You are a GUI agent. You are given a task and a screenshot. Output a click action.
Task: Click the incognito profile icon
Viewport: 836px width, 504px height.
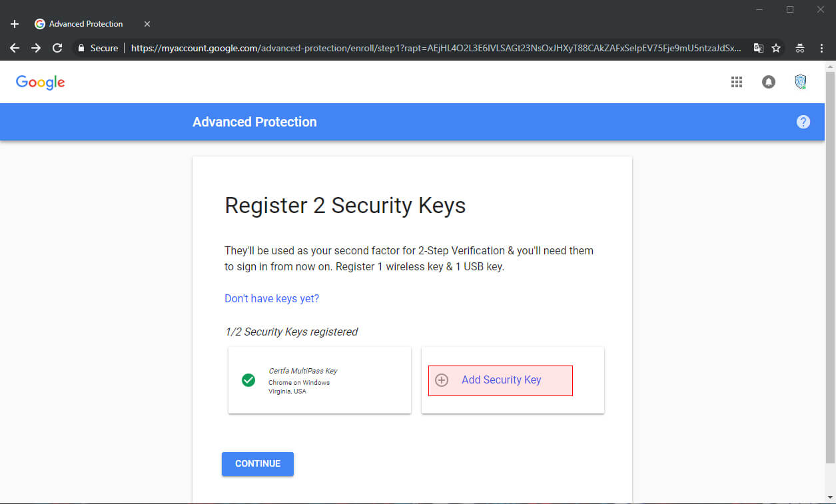point(799,48)
